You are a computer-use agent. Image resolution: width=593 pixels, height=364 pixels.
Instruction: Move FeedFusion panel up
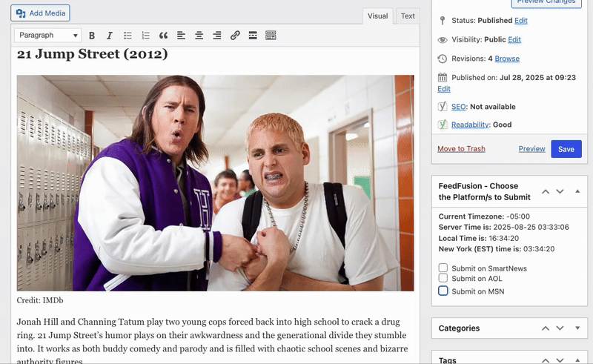pos(546,191)
